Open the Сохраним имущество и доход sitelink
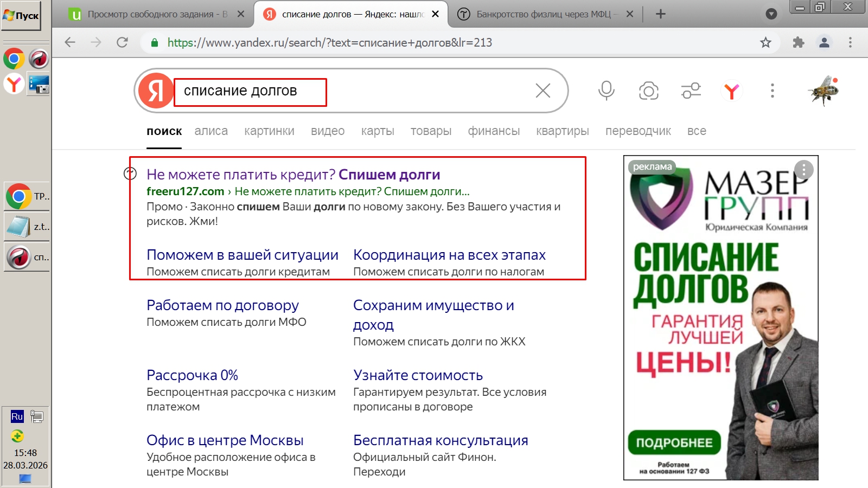 pyautogui.click(x=433, y=315)
